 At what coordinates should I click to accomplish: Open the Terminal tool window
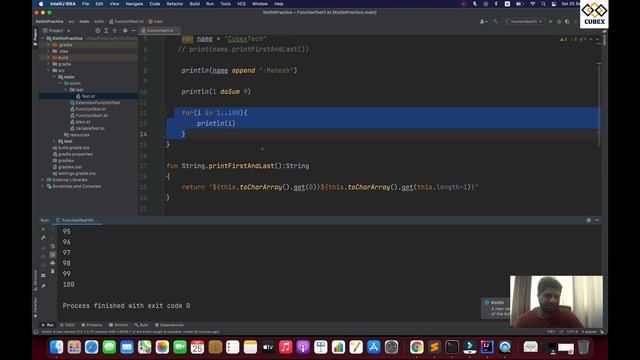pos(119,325)
